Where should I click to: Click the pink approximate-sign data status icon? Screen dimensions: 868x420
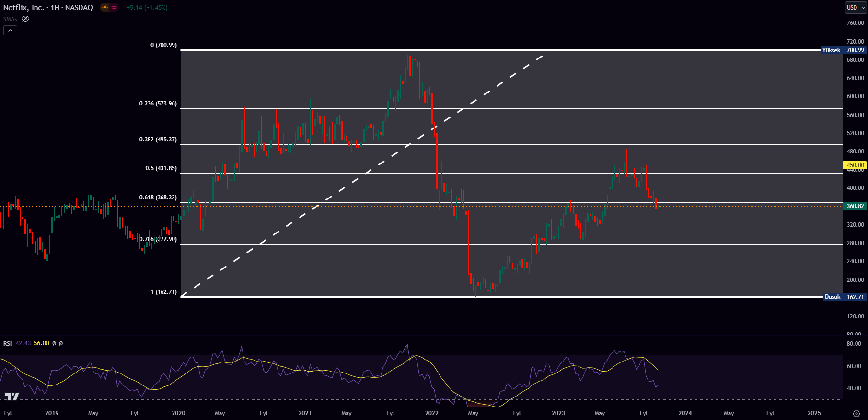point(114,7)
